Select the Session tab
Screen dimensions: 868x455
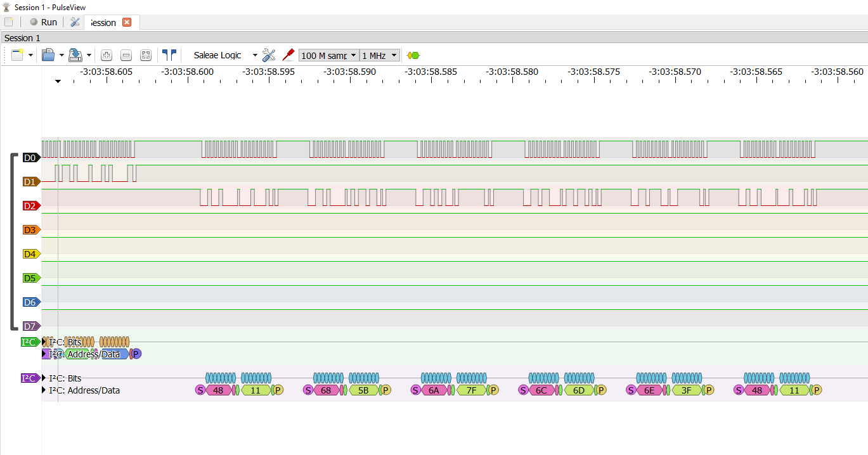pyautogui.click(x=103, y=22)
